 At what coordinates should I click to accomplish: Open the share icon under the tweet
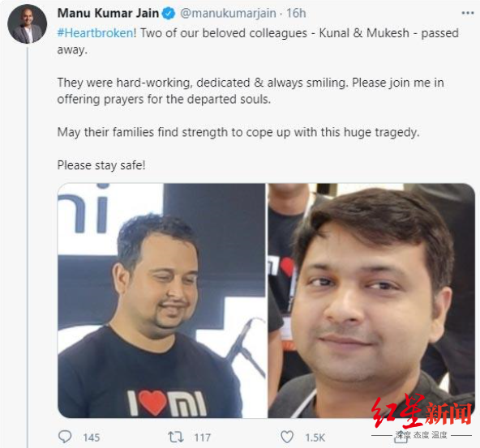tap(401, 437)
